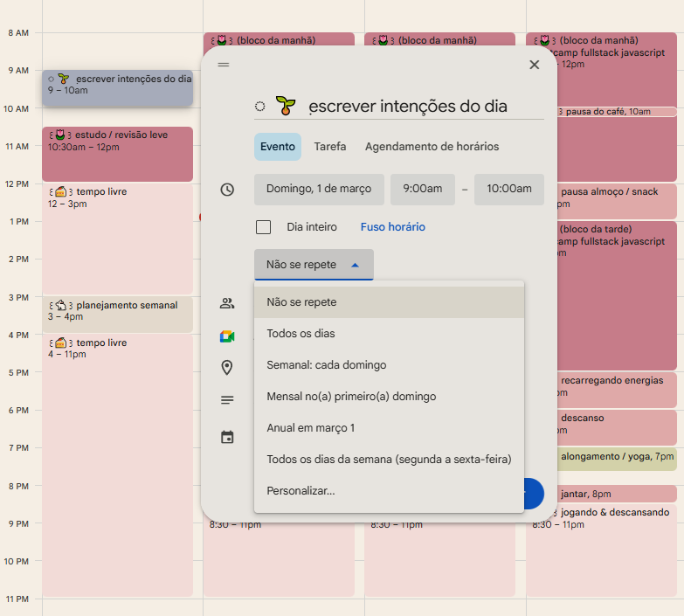Pick Todos os dias da semana option
This screenshot has height=616, width=684.
[x=389, y=459]
